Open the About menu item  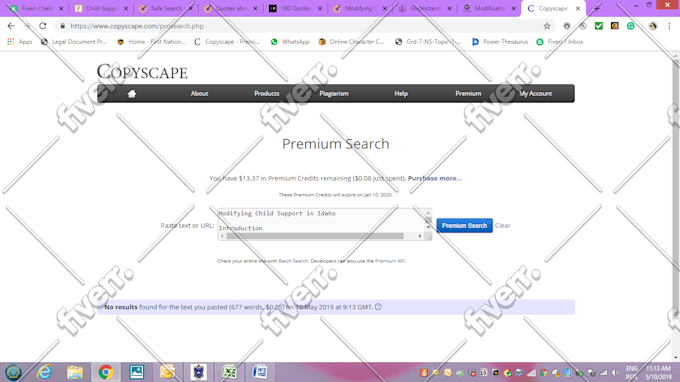tap(199, 94)
